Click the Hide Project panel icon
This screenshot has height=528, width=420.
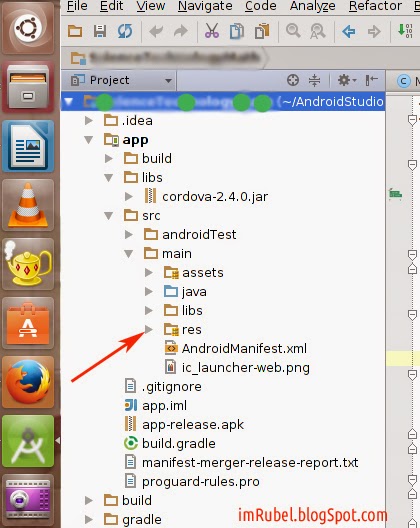371,80
